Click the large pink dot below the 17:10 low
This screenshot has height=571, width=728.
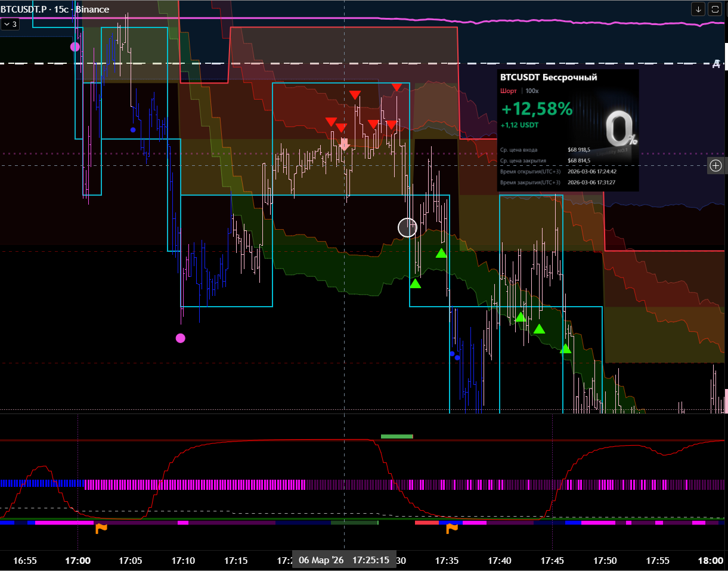pos(180,338)
